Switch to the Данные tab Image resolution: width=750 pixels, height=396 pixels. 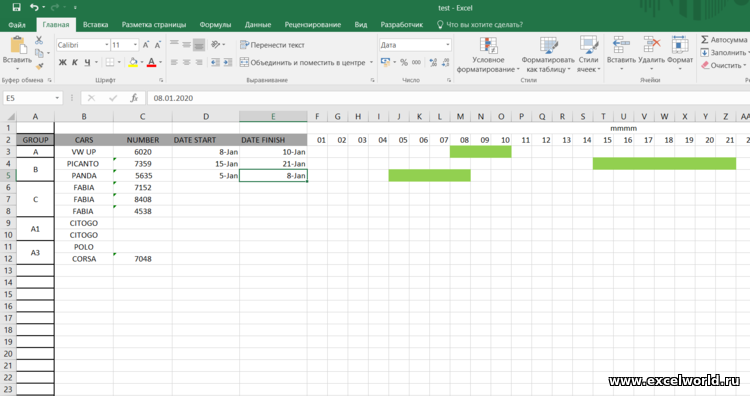click(x=258, y=24)
